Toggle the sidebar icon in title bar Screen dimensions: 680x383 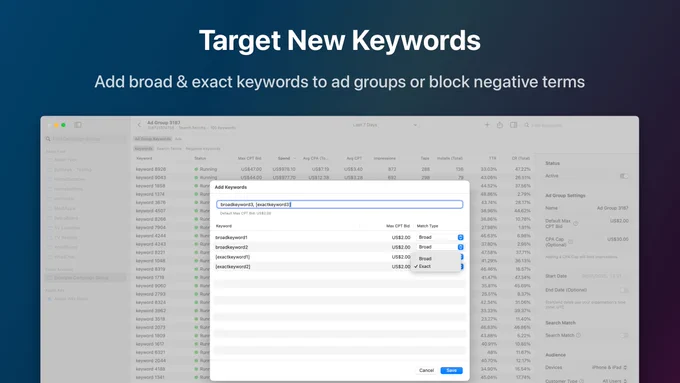point(78,125)
